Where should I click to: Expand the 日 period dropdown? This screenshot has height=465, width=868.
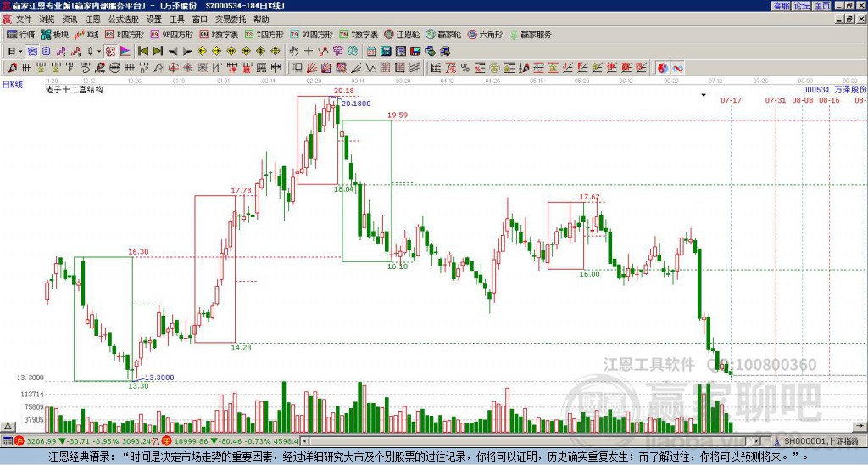[20, 52]
